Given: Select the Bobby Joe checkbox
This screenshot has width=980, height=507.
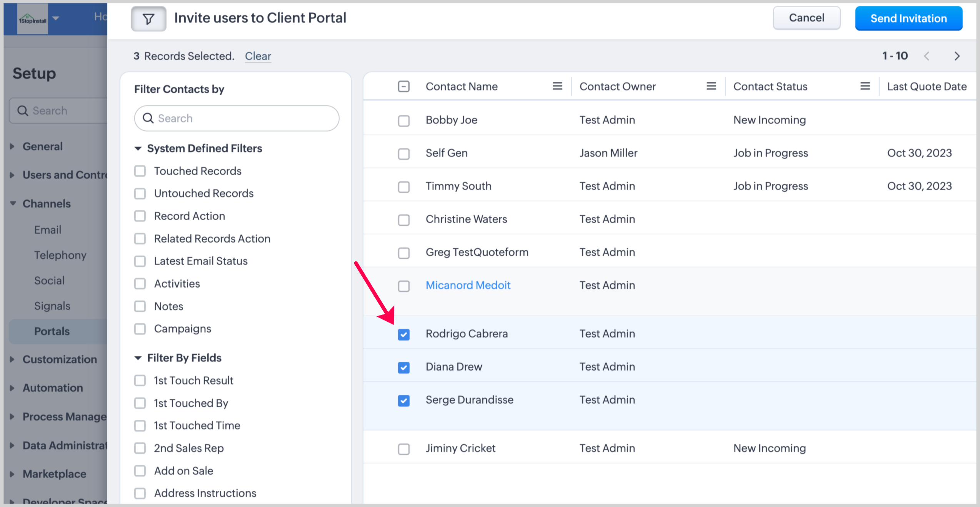Looking at the screenshot, I should click(x=403, y=121).
